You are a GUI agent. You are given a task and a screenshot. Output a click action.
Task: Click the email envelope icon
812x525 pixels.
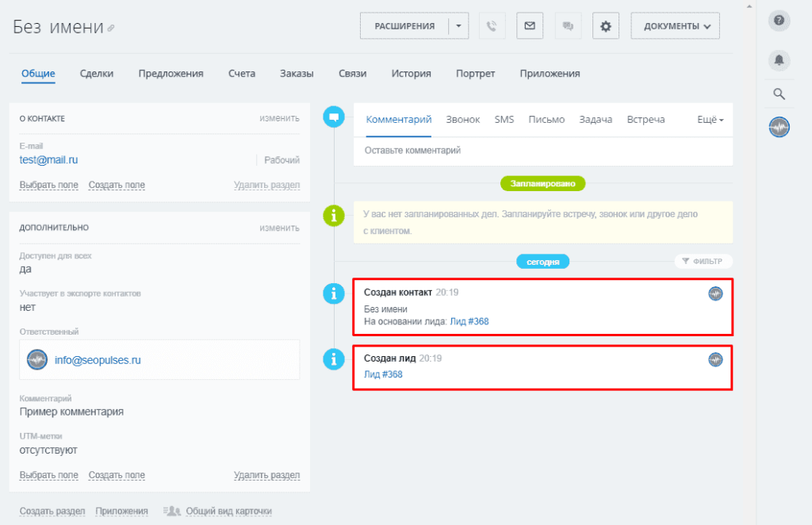tap(530, 25)
